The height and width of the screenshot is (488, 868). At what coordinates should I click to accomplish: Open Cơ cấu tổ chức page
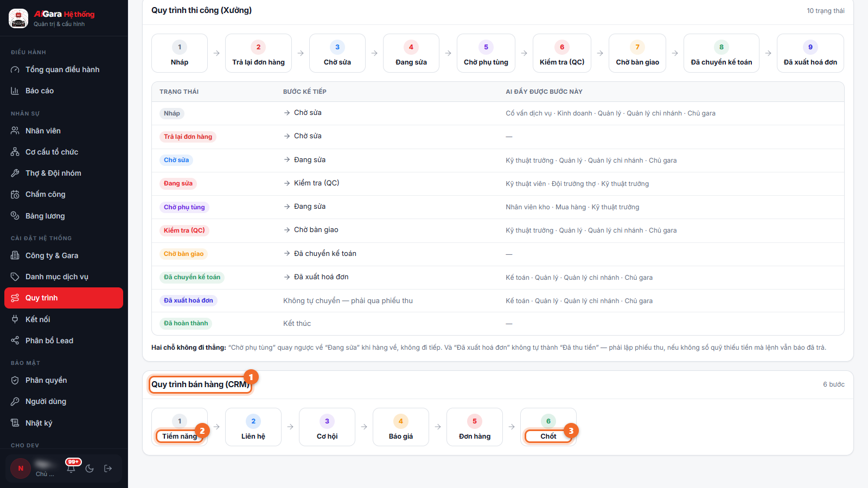tap(64, 152)
